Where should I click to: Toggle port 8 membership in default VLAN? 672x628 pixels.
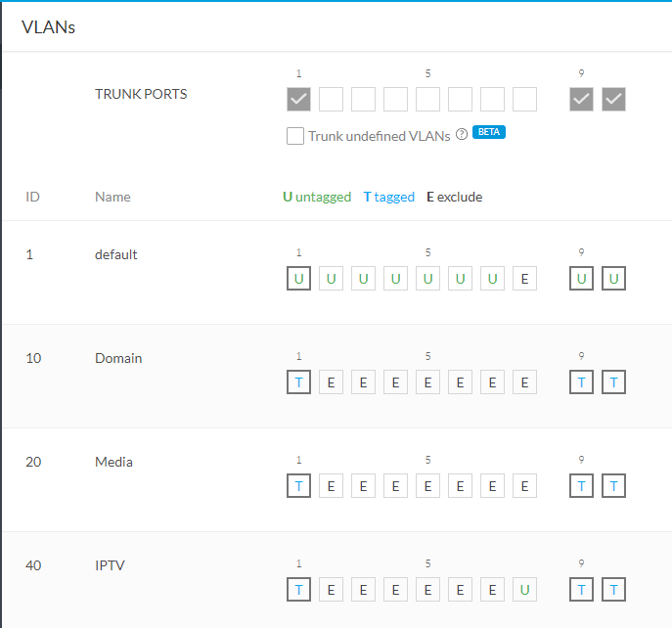click(x=525, y=279)
